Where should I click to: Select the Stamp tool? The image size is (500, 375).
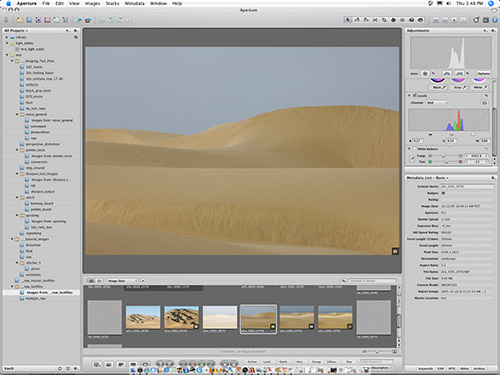tap(420, 20)
